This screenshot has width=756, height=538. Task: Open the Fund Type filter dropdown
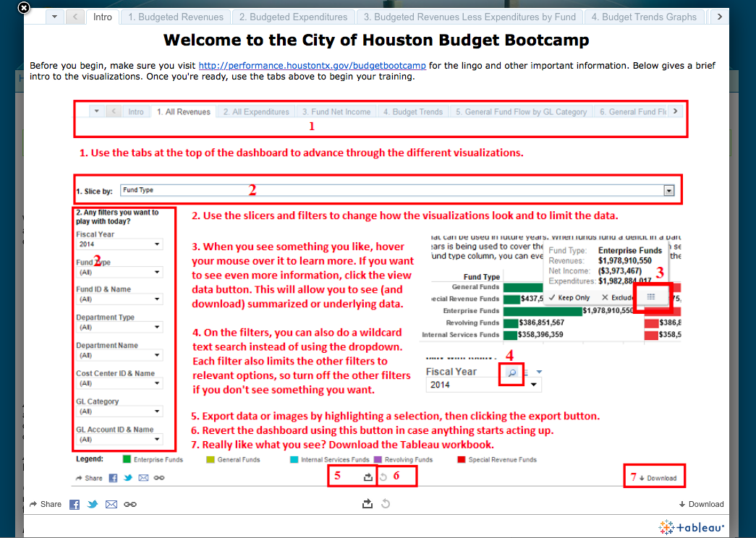pos(119,273)
